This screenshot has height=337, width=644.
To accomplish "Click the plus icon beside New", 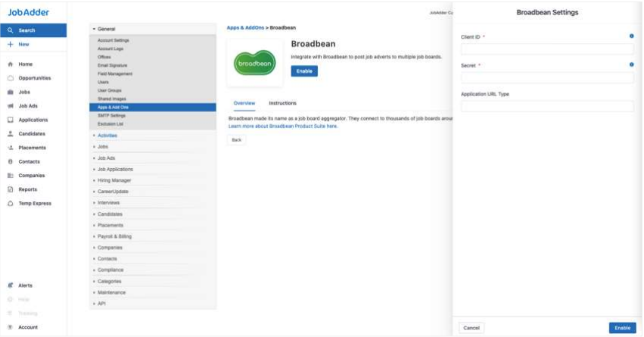I will click(11, 45).
